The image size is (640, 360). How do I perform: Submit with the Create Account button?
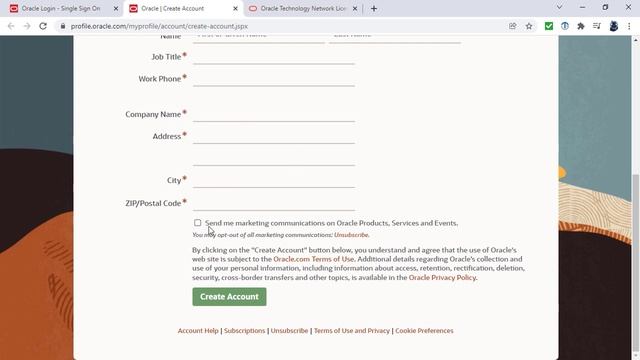[229, 297]
